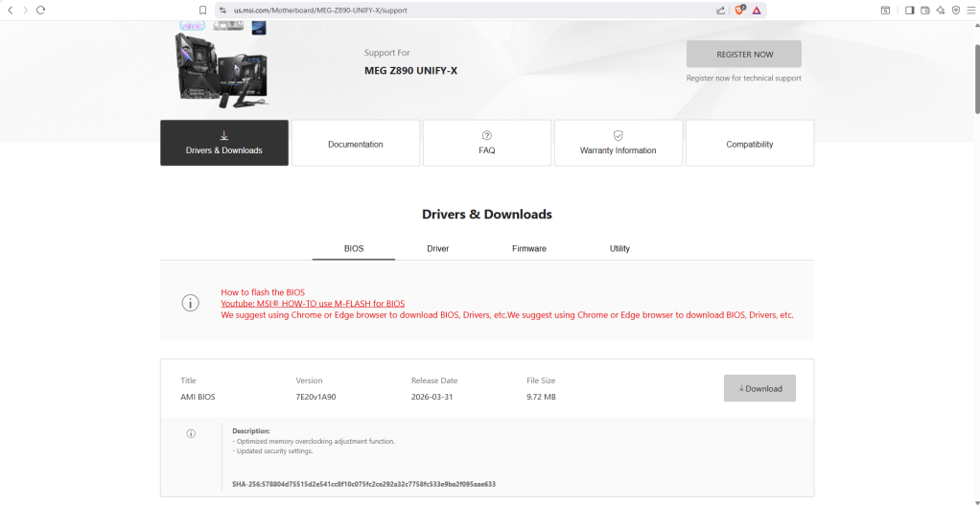This screenshot has width=980, height=506.
Task: Click MEG Z890 UNIFY-X motherboard product image
Action: pyautogui.click(x=222, y=65)
